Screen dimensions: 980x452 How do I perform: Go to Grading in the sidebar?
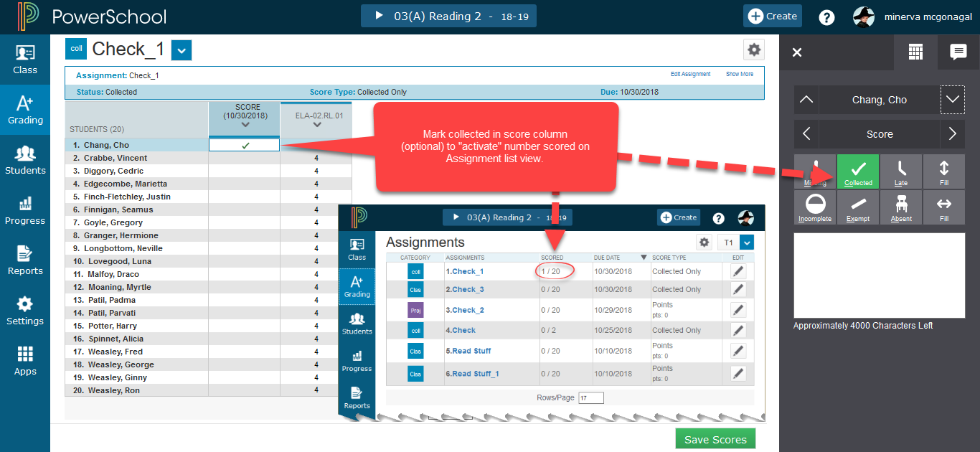[25, 110]
